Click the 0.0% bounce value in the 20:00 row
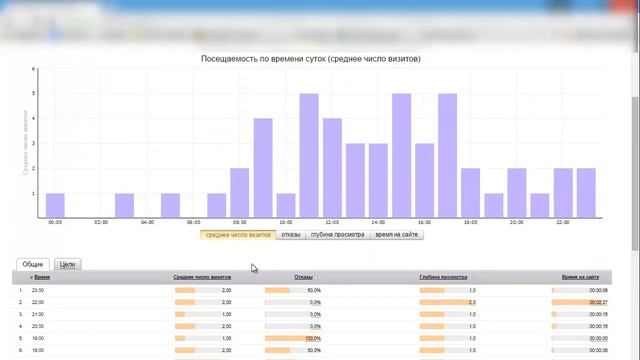 coord(315,327)
